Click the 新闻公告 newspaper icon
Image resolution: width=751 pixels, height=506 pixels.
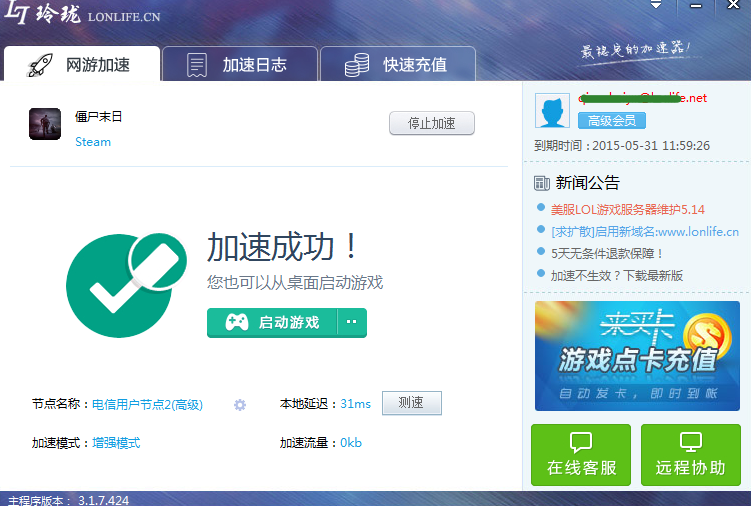click(x=542, y=183)
